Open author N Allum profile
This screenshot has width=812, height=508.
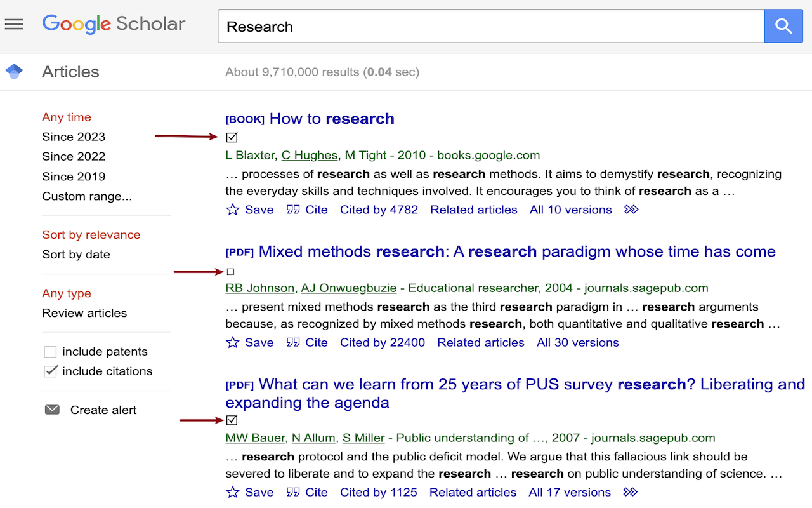click(x=314, y=438)
